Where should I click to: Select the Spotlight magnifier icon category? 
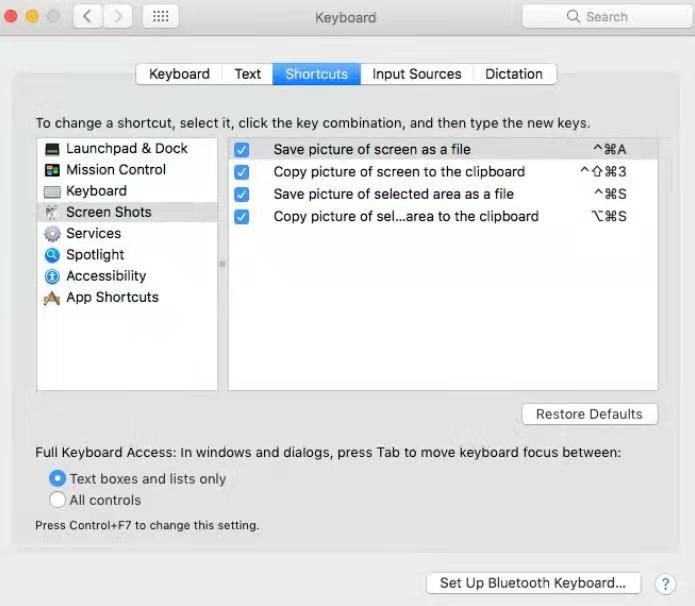coord(52,255)
